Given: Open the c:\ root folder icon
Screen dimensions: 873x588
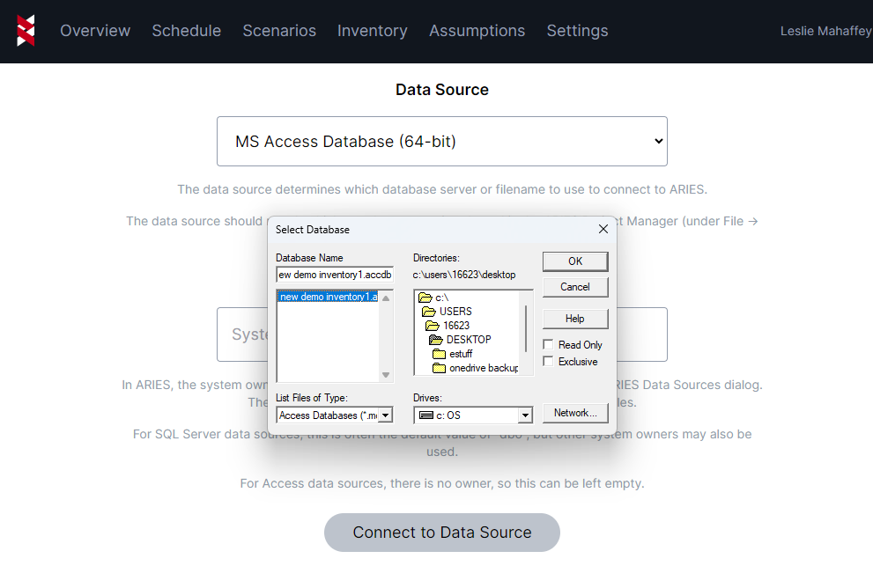Looking at the screenshot, I should [x=425, y=298].
